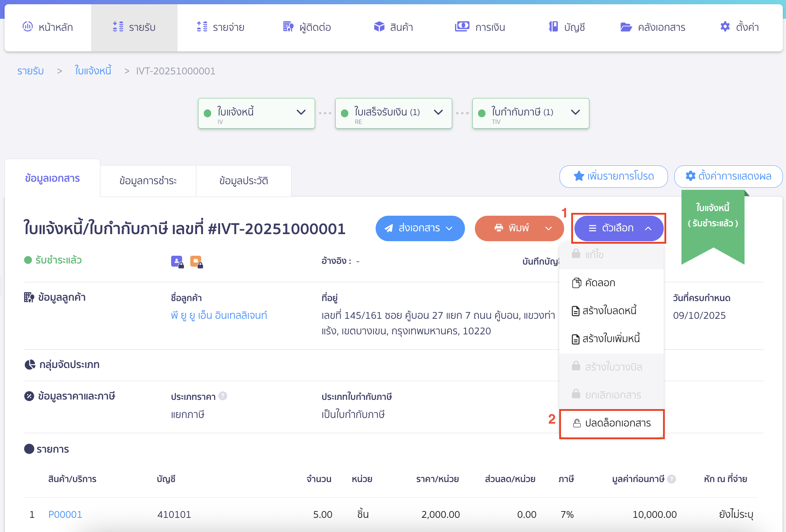Open the หน้าหลัก home icon
Screen dimensions: 786x532
click(x=28, y=27)
